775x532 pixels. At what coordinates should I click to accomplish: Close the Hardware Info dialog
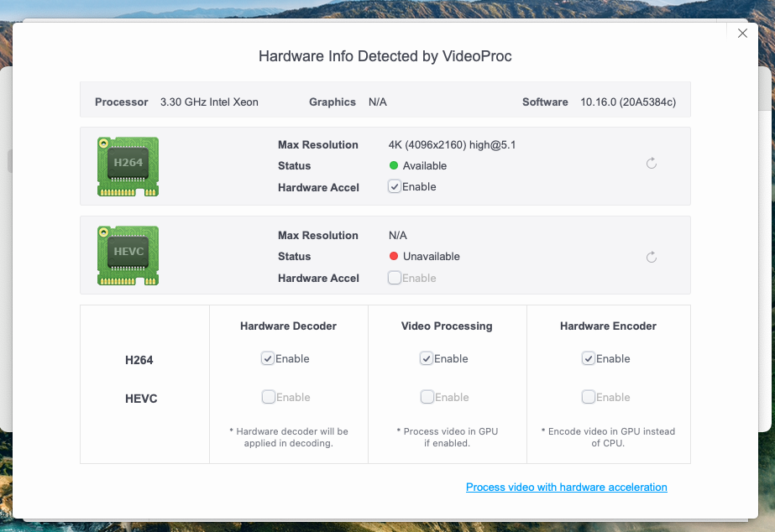pyautogui.click(x=742, y=33)
